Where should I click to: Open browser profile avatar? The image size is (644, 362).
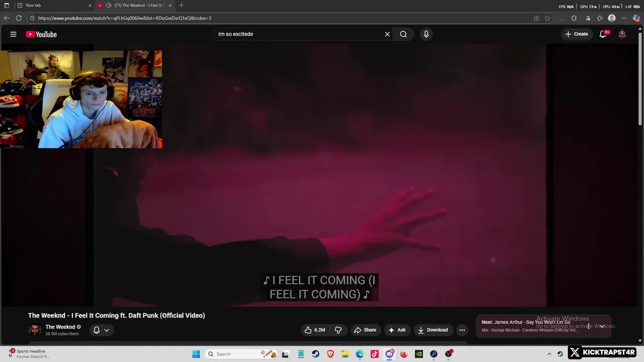pyautogui.click(x=612, y=18)
